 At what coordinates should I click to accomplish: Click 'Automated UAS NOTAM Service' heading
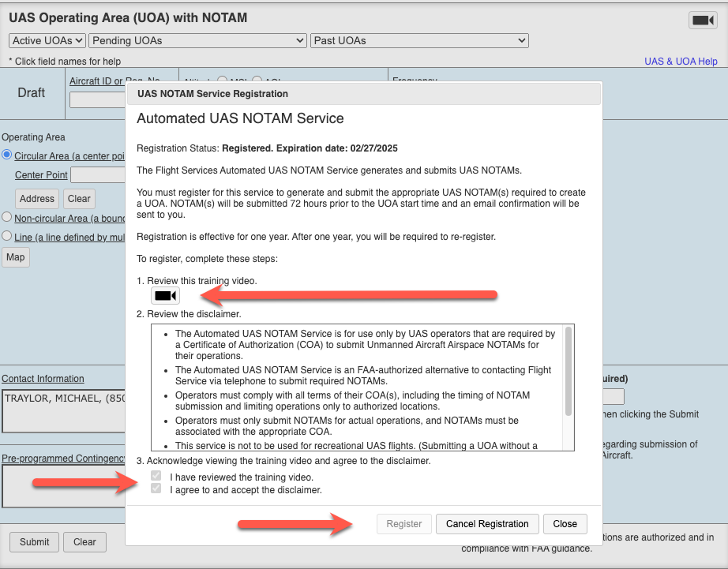point(240,118)
